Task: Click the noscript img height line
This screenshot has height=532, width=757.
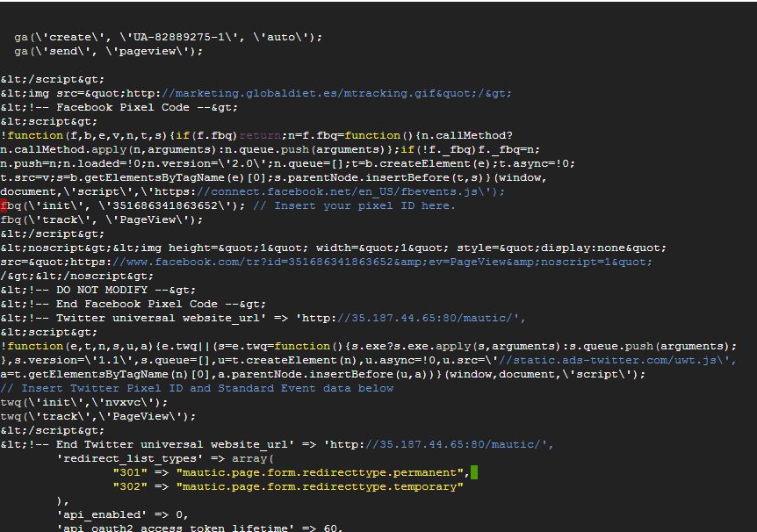Action: 333,248
